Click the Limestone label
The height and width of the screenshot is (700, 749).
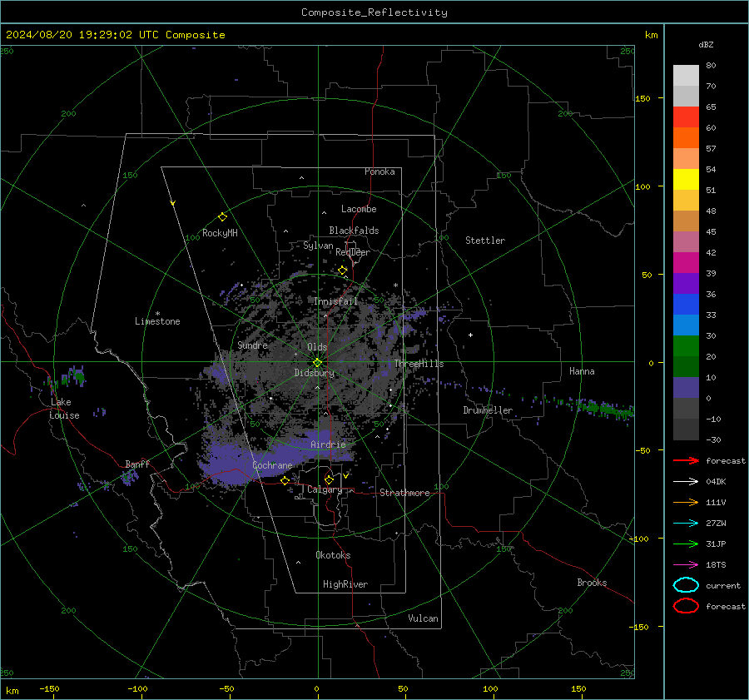[x=157, y=321]
